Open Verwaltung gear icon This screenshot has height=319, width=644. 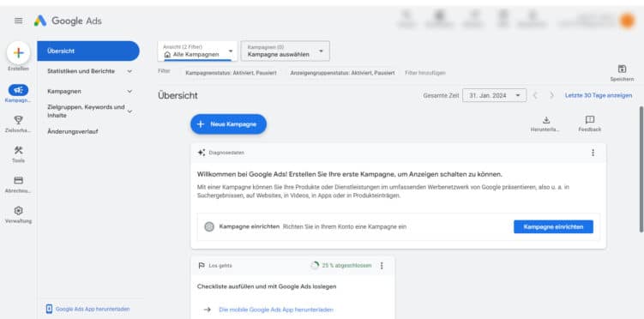coord(19,211)
